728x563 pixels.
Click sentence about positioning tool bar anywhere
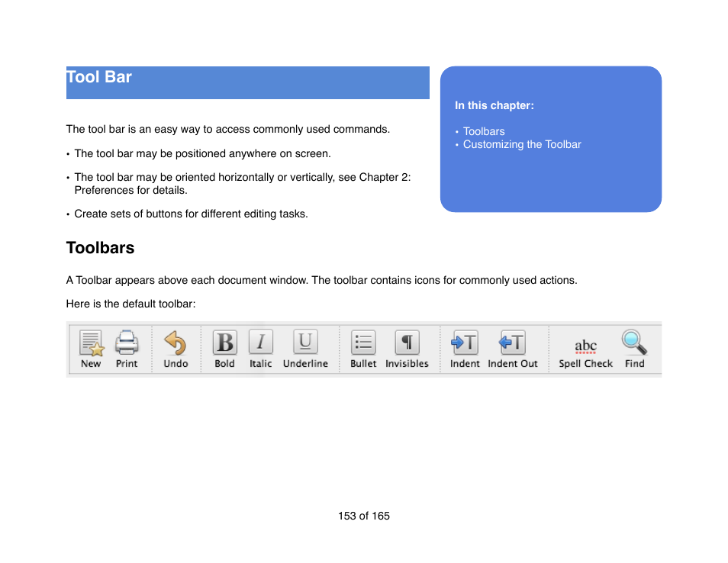click(202, 153)
